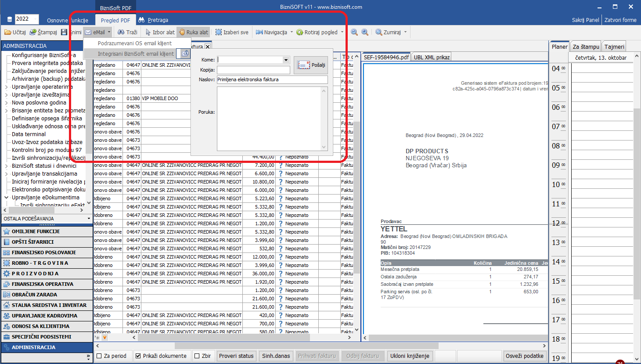Switch to the Osnovne funkcije tab
This screenshot has height=364, width=641.
click(x=67, y=20)
